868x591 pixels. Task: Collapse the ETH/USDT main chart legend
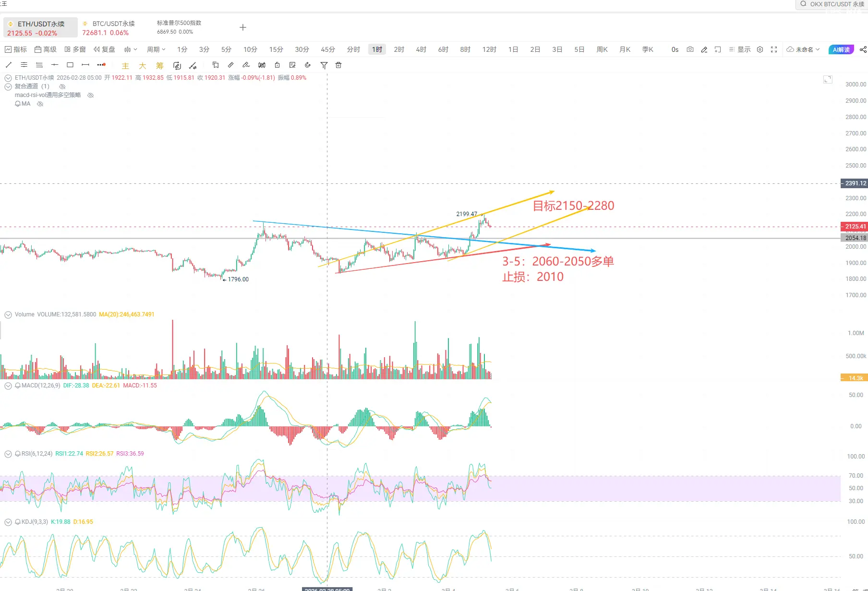click(8, 78)
